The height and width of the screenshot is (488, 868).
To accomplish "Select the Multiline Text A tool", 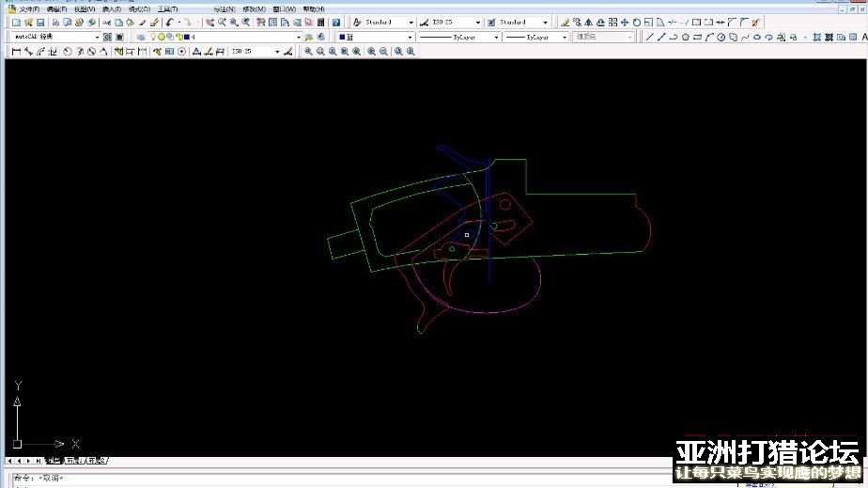I will [x=864, y=37].
